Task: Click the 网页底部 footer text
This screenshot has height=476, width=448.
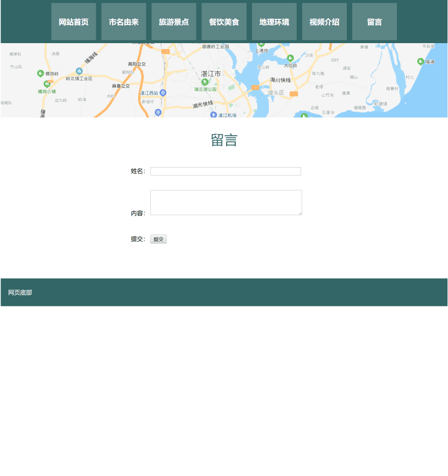Action: point(19,293)
